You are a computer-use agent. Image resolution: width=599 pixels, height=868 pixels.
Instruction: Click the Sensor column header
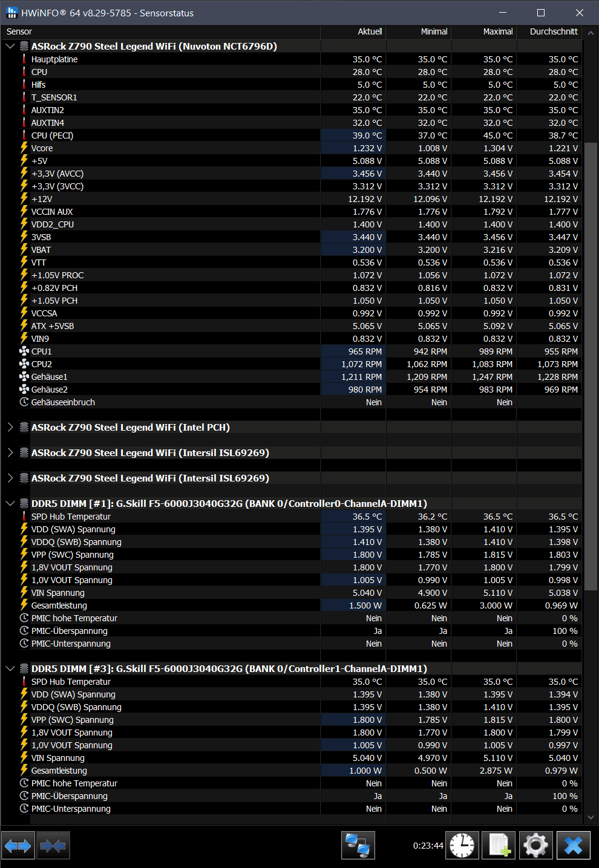click(160, 31)
